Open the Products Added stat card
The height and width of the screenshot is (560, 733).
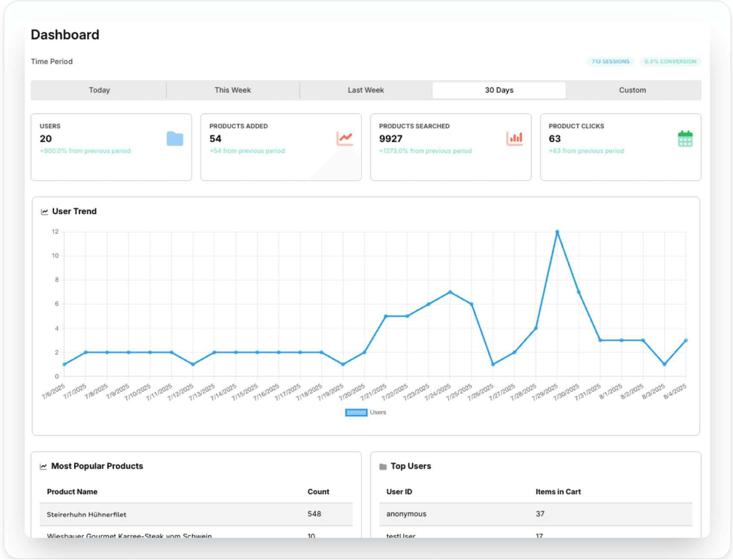tap(281, 147)
